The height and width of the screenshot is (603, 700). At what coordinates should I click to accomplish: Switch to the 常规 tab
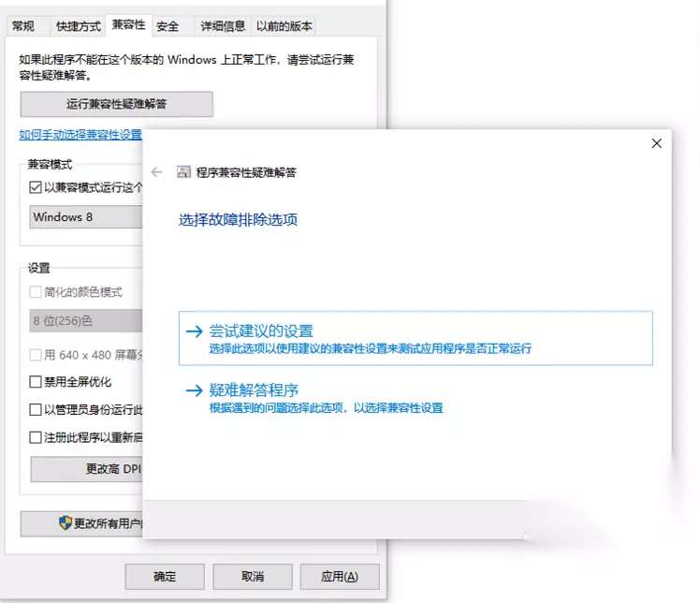coord(23,26)
